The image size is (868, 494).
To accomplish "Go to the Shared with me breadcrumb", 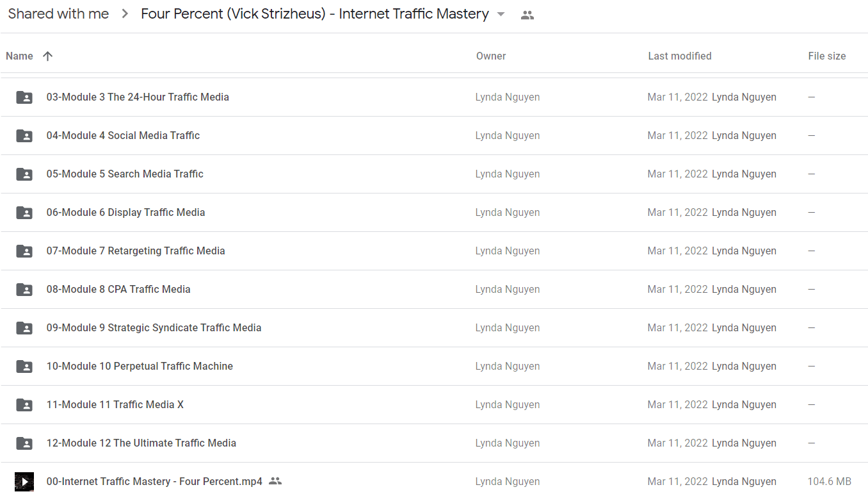I will tap(58, 14).
